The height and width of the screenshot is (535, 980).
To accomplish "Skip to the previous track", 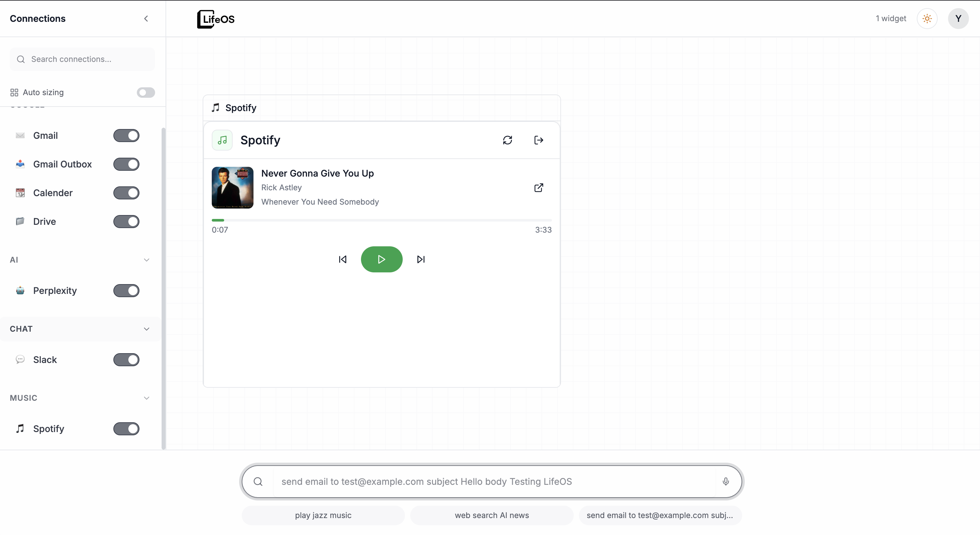I will tap(342, 259).
